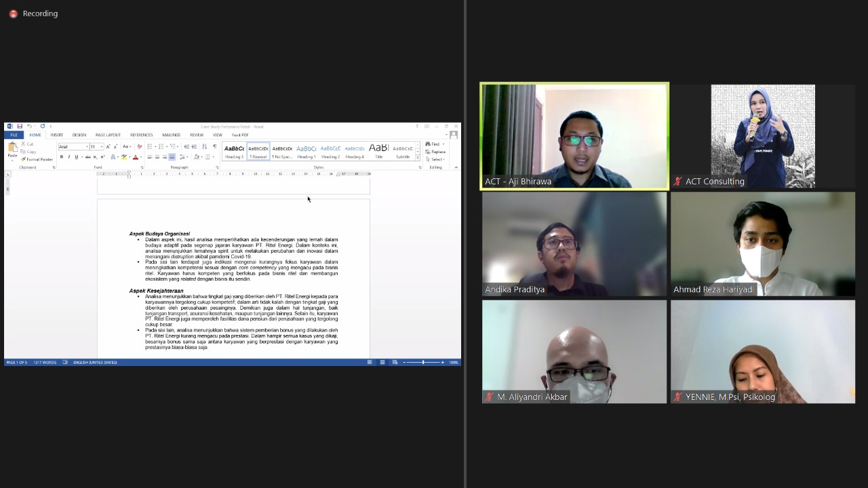Switch to the PAGE LAYOUT tab
The image size is (868, 488).
coord(108,135)
